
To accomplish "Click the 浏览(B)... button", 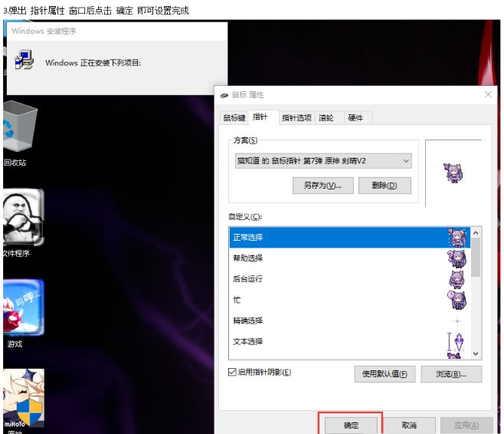I will click(451, 374).
